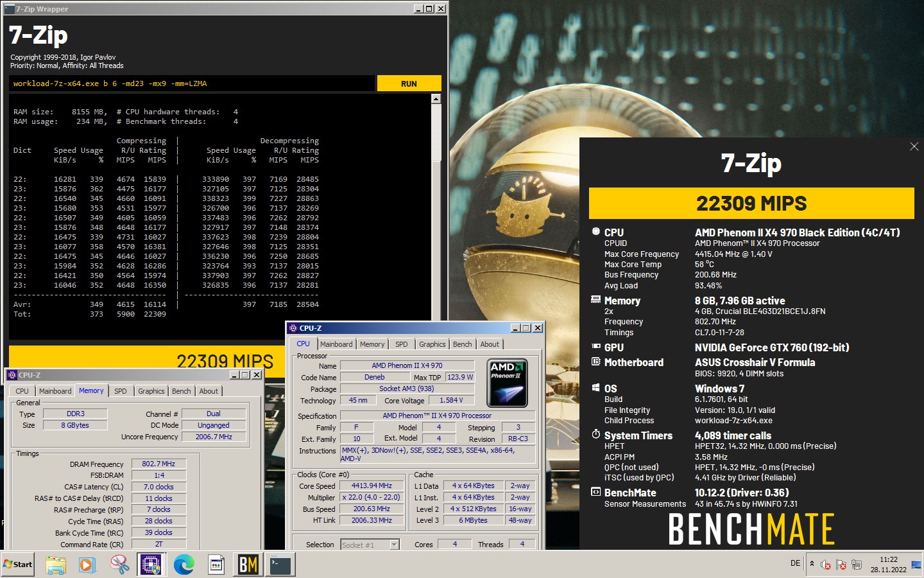Image resolution: width=924 pixels, height=578 pixels.
Task: Click the DRAM Frequency value 802.7 MHz
Action: coord(158,464)
